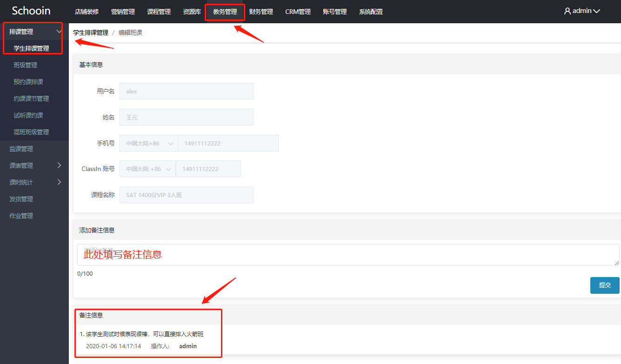This screenshot has width=621, height=364.
Task: Open the admin account dropdown arrow
Action: click(597, 11)
